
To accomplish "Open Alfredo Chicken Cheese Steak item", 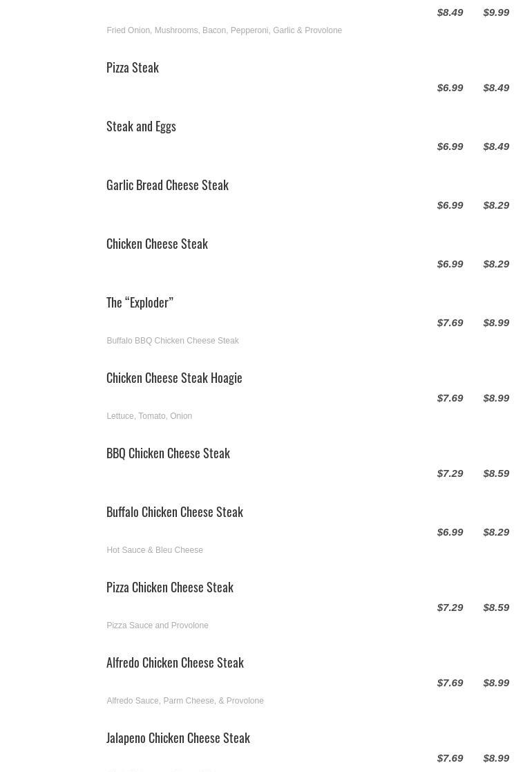I will (x=175, y=663).
